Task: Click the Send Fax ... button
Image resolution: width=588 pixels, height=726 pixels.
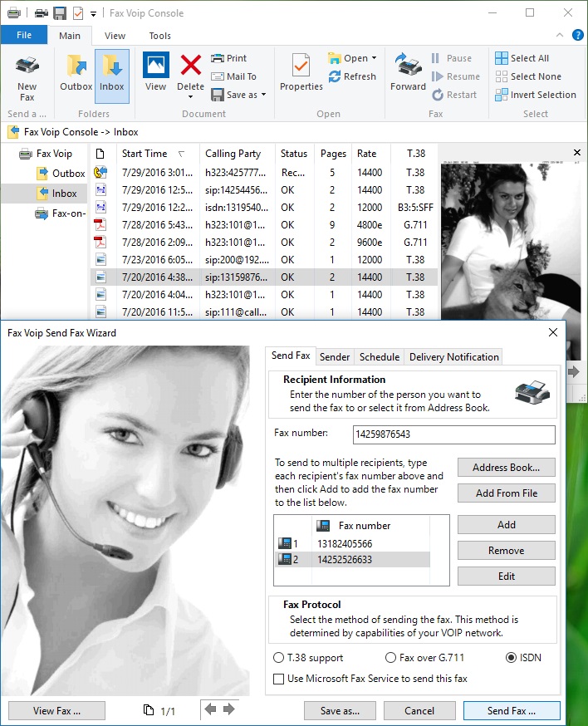Action: pos(512,711)
